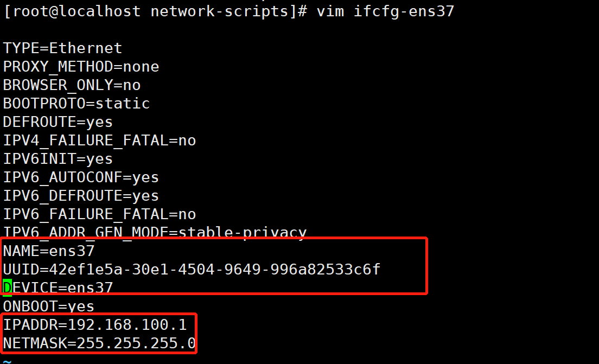Place cursor on PROXY_METHOD=none line
Image resolution: width=599 pixels, height=364 pixels.
pyautogui.click(x=81, y=67)
